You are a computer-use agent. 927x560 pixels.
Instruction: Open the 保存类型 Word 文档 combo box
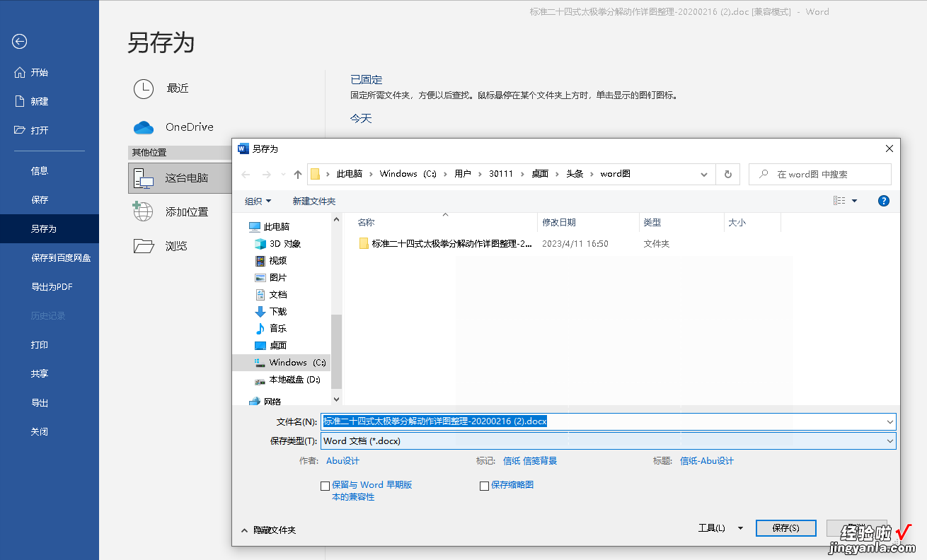pos(608,441)
